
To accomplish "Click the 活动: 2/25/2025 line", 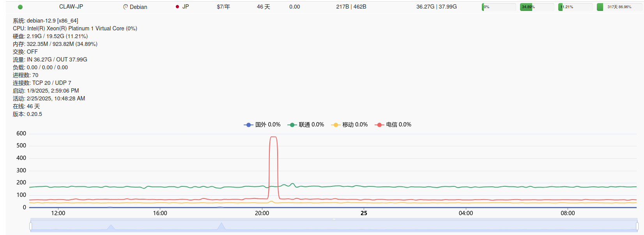I will [49, 98].
